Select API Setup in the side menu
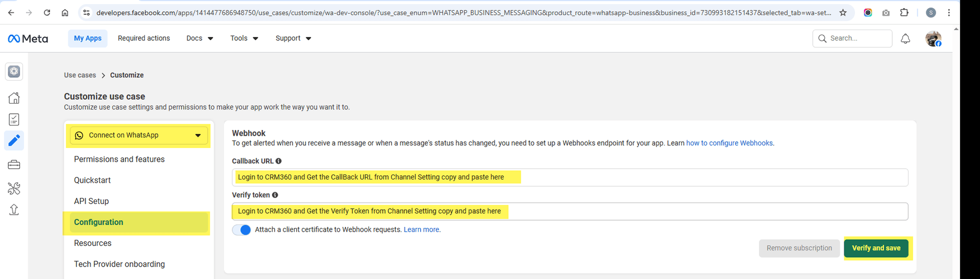The image size is (980, 279). pos(91,201)
